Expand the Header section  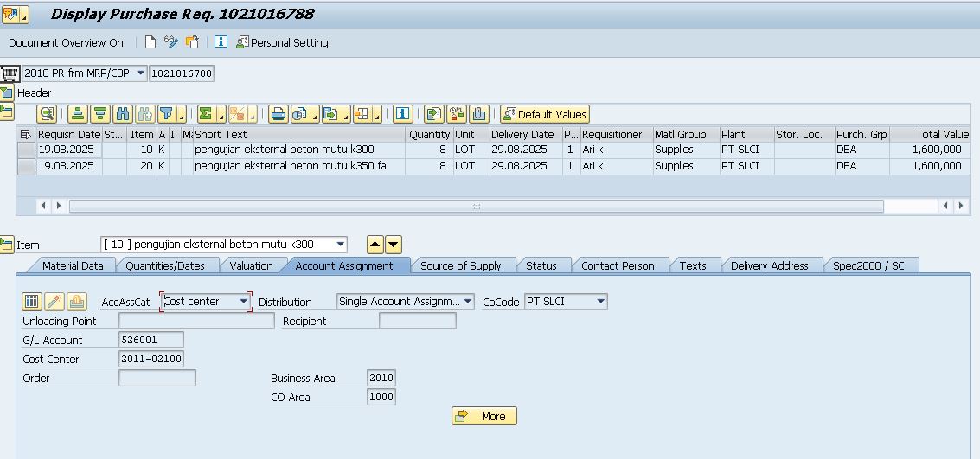click(x=6, y=93)
